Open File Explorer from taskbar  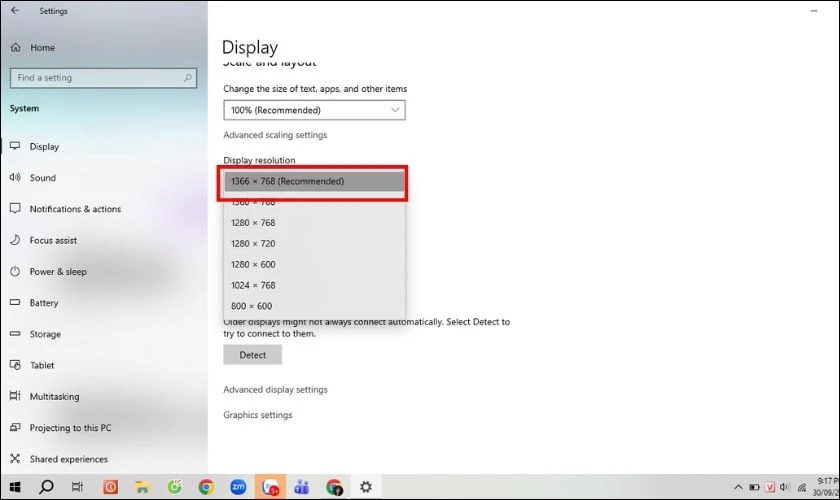click(142, 487)
